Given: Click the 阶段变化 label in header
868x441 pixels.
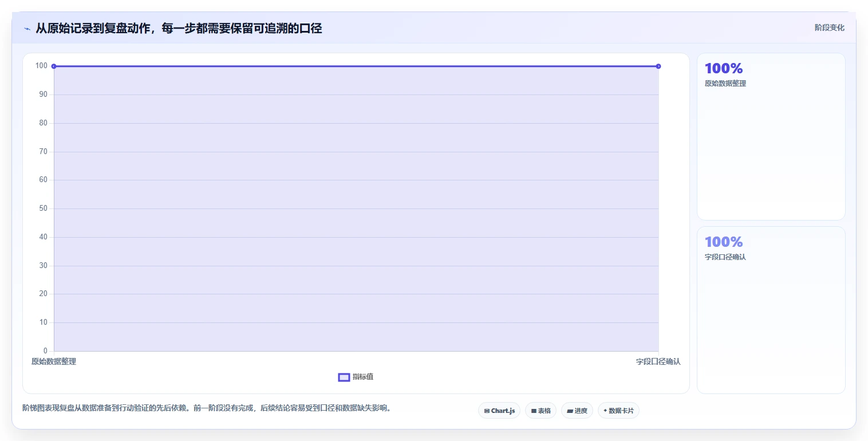Looking at the screenshot, I should [x=830, y=27].
